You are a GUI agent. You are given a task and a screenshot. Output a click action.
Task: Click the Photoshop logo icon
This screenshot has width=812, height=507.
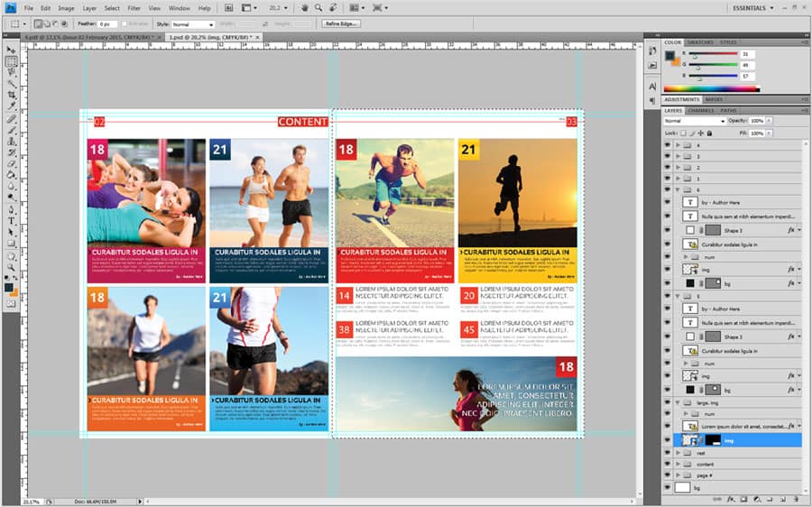pos(10,8)
